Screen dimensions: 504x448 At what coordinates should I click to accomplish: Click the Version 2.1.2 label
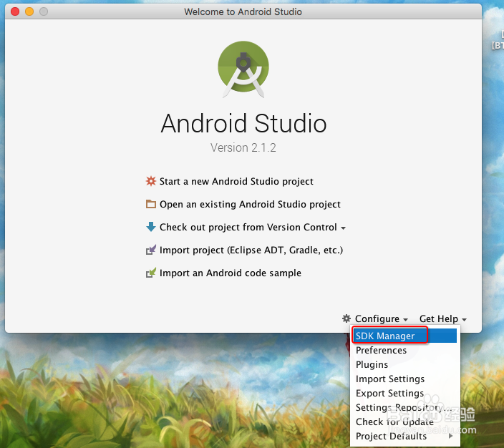click(243, 148)
